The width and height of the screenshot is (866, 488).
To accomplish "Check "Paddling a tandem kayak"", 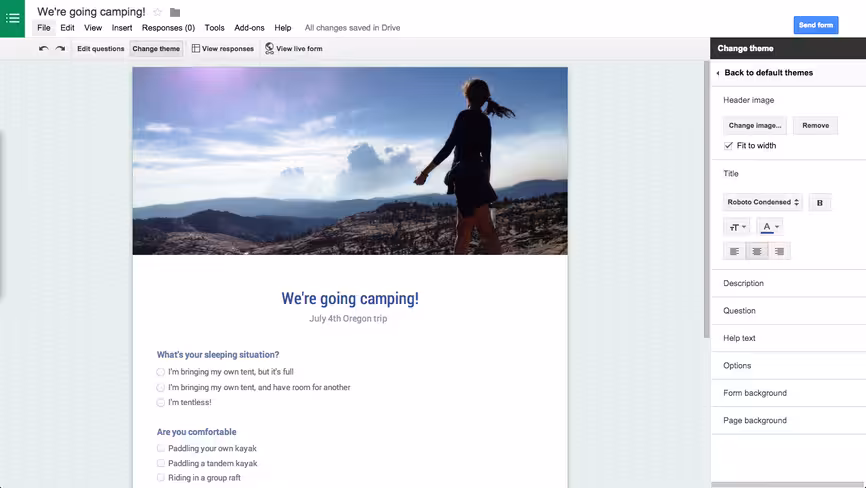I will (x=160, y=463).
